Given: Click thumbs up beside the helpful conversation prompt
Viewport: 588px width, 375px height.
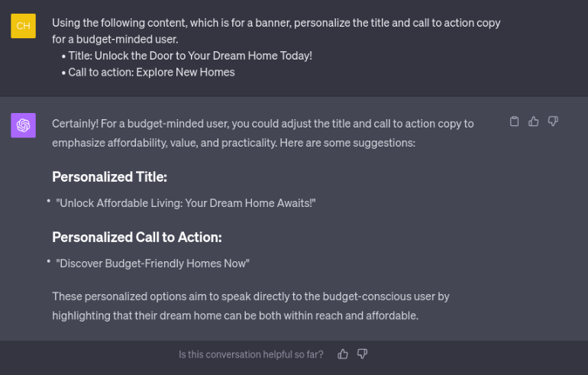Looking at the screenshot, I should tap(342, 354).
